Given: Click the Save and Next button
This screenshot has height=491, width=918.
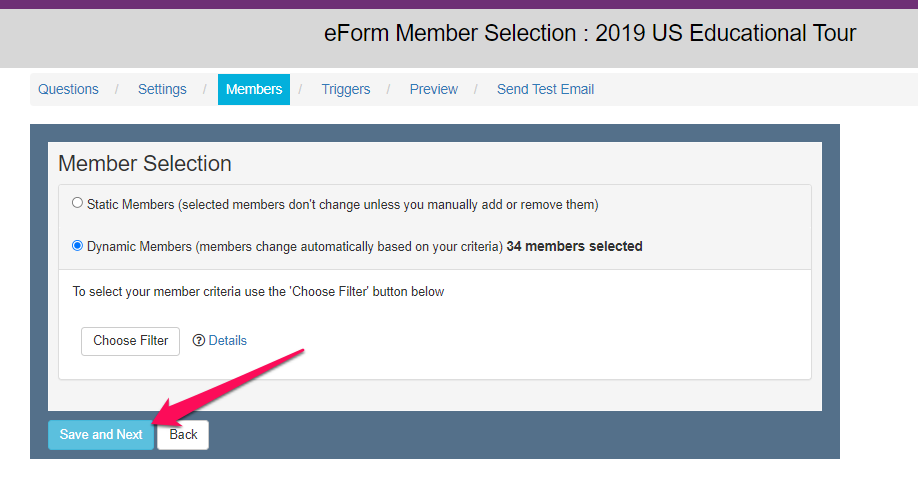Looking at the screenshot, I should [x=101, y=435].
